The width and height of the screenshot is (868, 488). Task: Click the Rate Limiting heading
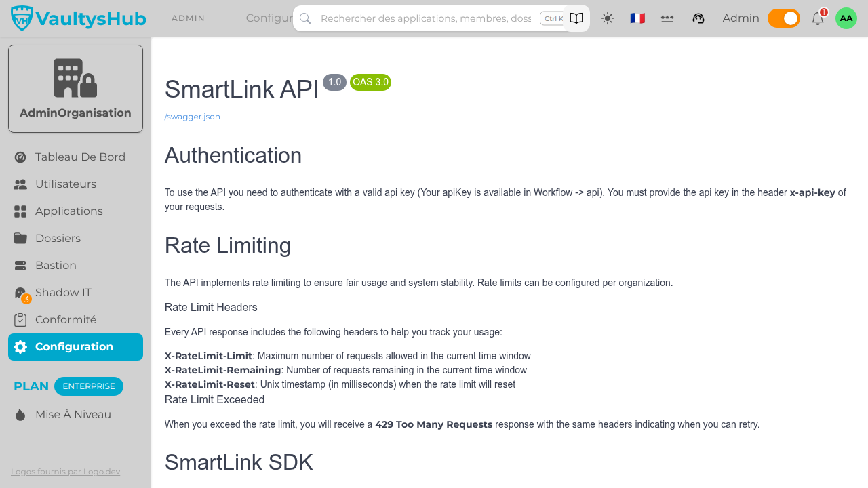(x=228, y=245)
